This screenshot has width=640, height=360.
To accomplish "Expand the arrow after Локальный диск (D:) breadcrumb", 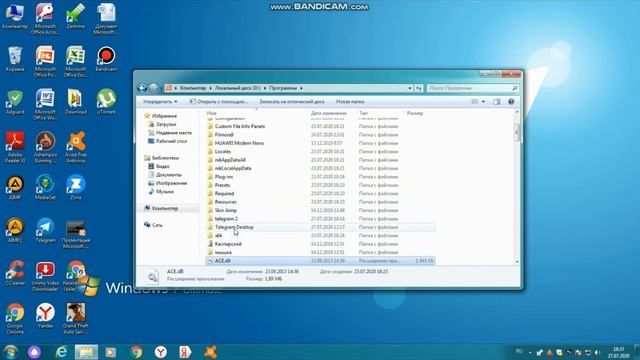I will point(265,88).
